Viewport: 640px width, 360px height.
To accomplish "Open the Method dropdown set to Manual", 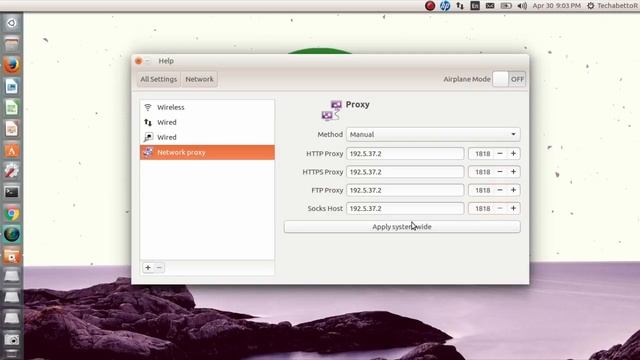I will click(x=433, y=134).
